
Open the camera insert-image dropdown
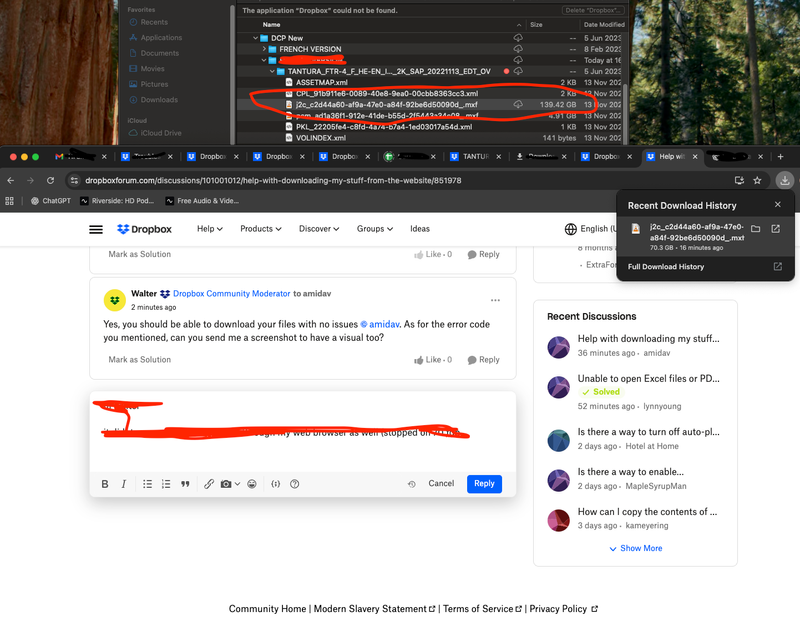tap(230, 484)
